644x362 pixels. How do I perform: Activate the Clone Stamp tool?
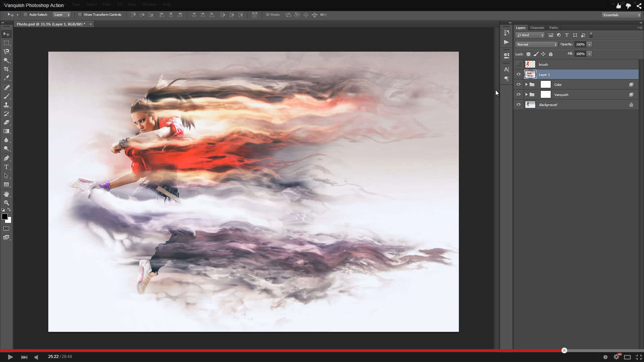tap(6, 105)
